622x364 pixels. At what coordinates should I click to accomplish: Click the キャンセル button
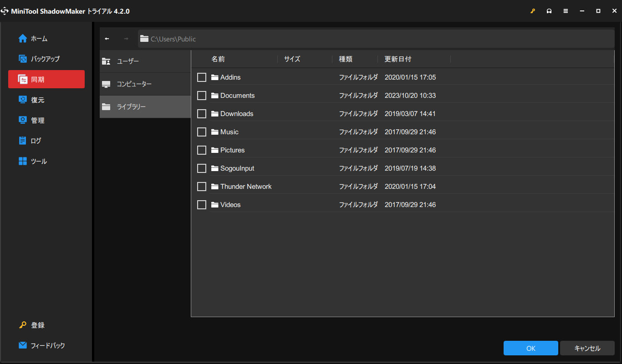(x=587, y=348)
